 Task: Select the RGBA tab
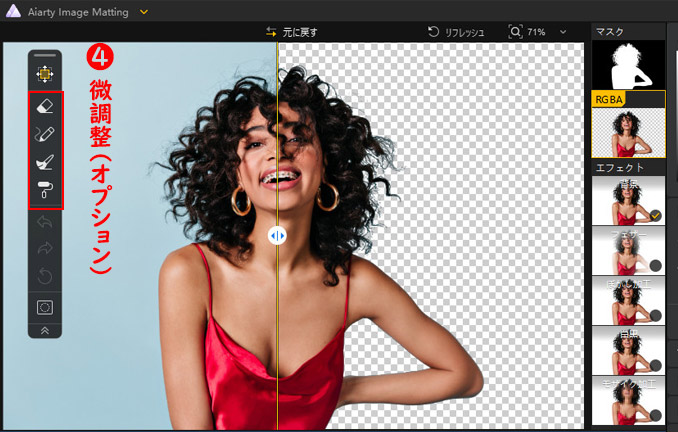(x=609, y=99)
